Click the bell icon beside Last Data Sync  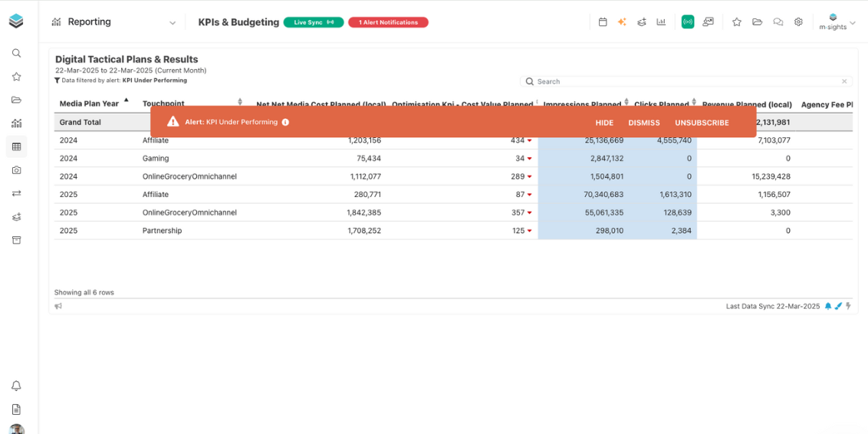(x=828, y=306)
